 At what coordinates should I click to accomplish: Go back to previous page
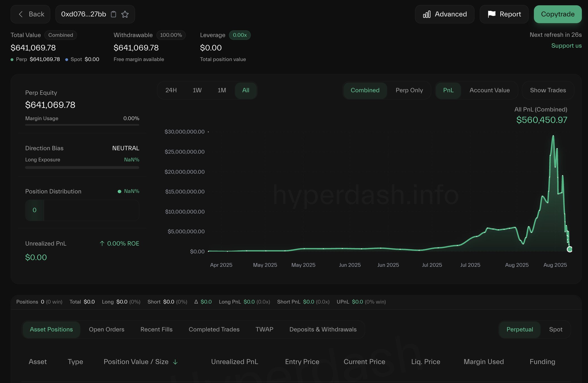[x=30, y=14]
